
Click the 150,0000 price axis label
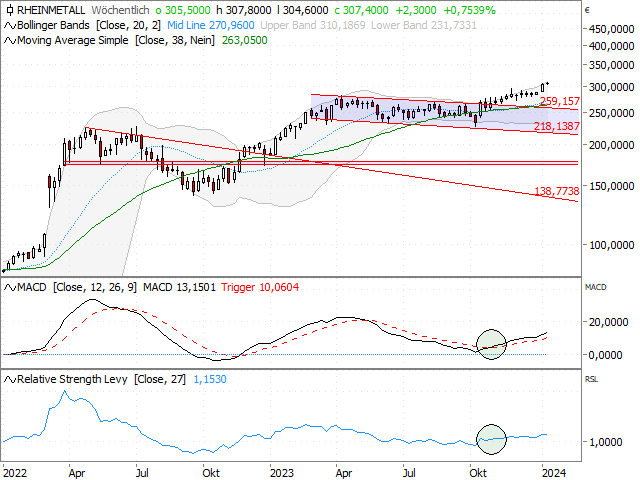611,186
